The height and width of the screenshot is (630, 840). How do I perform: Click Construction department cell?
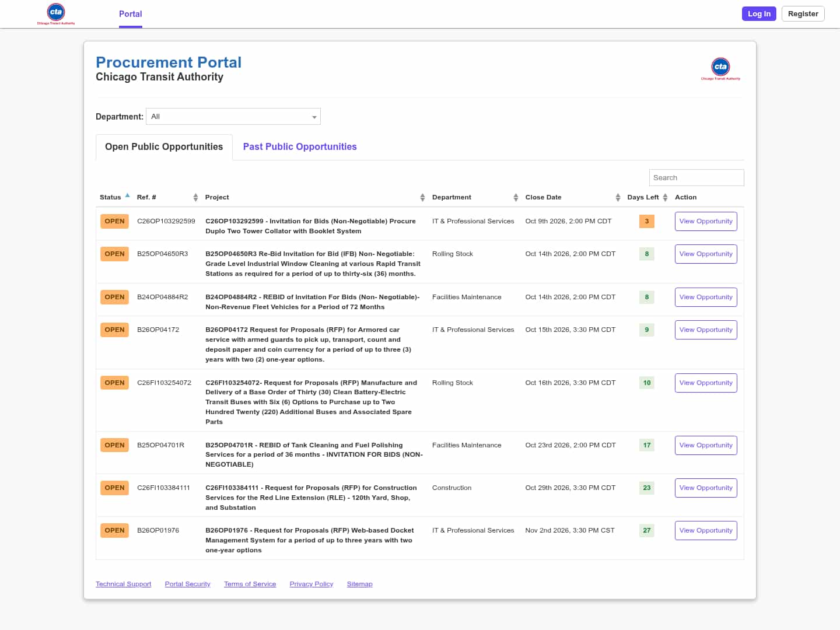tap(452, 488)
